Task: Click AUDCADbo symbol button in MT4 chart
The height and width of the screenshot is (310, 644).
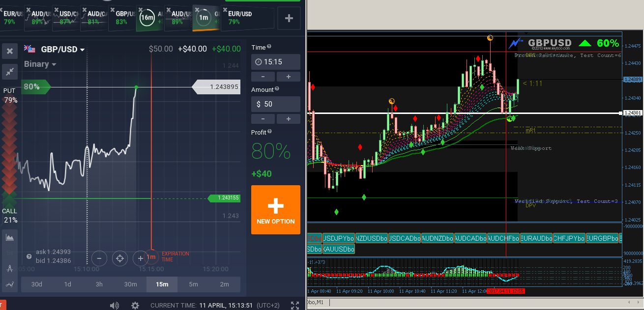Action: pos(470,238)
